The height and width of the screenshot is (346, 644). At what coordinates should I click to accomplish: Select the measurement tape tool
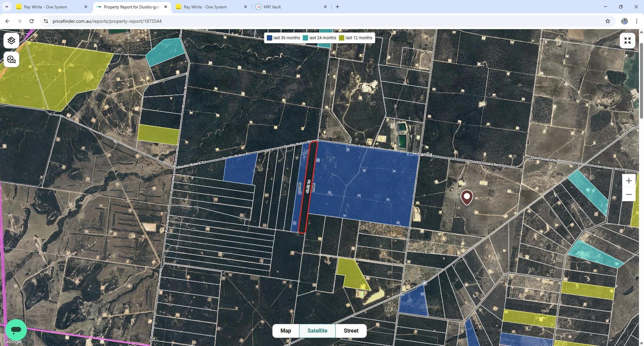pyautogui.click(x=11, y=59)
